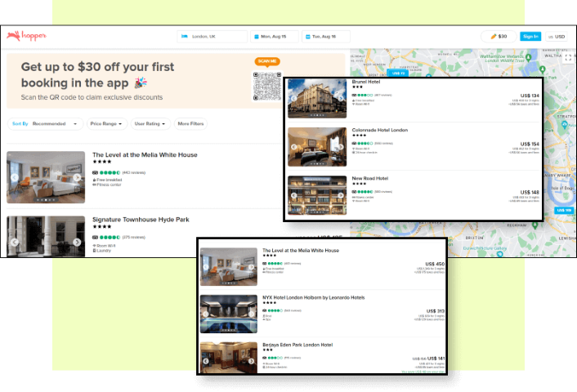Show previous photo of Signature Townhouse
This screenshot has width=577, height=392.
[15, 242]
